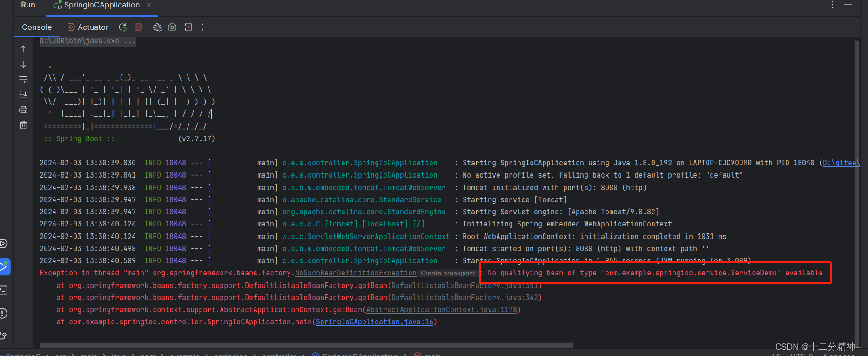The image size is (868, 356).
Task: Switch to the Actuator tab
Action: 87,27
